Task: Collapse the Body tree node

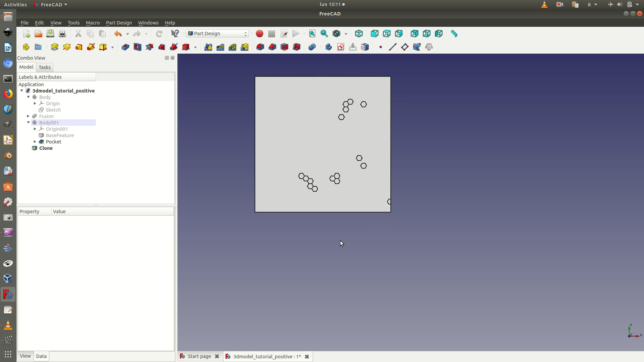Action: click(29, 97)
